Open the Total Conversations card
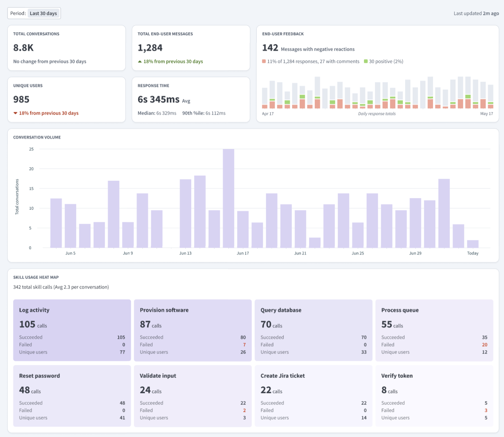The height and width of the screenshot is (437, 504). 67,48
